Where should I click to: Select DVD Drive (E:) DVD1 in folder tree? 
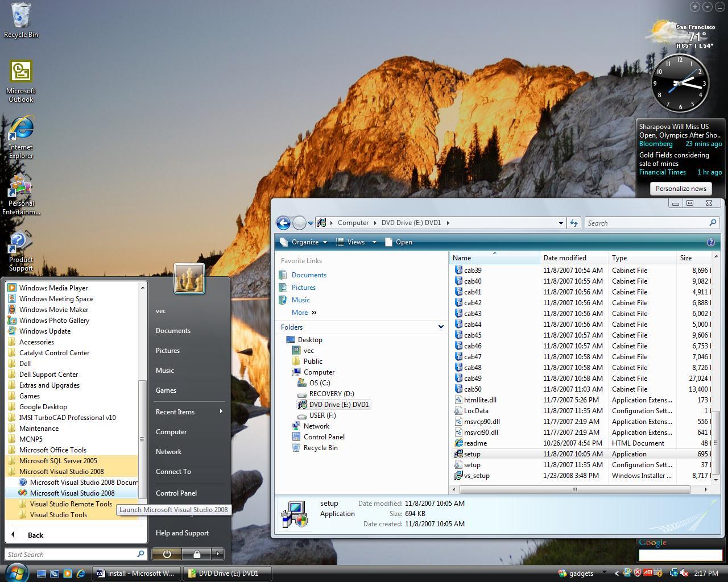click(338, 404)
